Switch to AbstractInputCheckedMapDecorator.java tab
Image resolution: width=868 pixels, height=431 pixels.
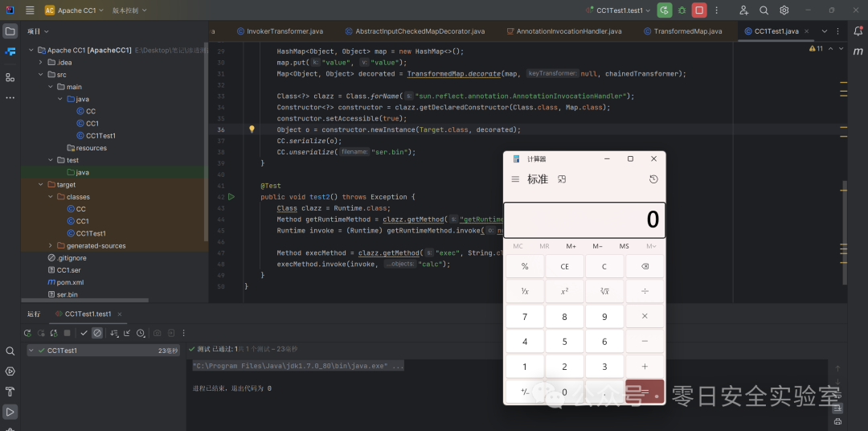coord(415,31)
